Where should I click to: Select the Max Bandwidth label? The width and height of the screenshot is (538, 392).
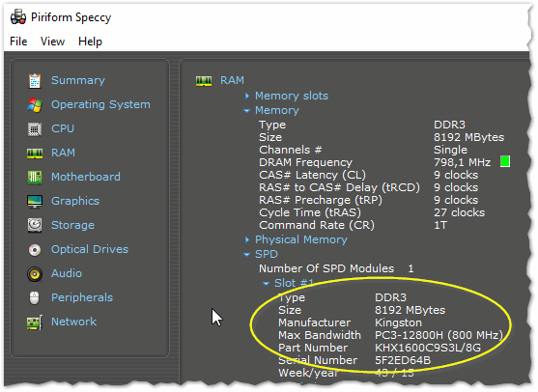(x=320, y=335)
